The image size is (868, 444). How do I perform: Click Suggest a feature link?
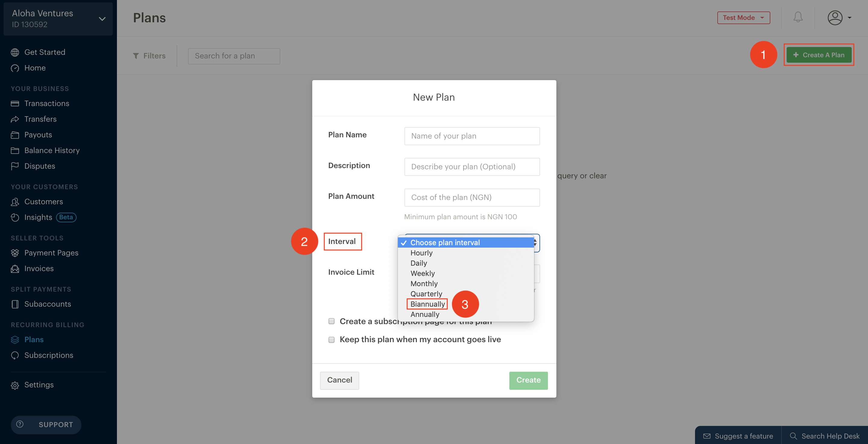pos(738,436)
